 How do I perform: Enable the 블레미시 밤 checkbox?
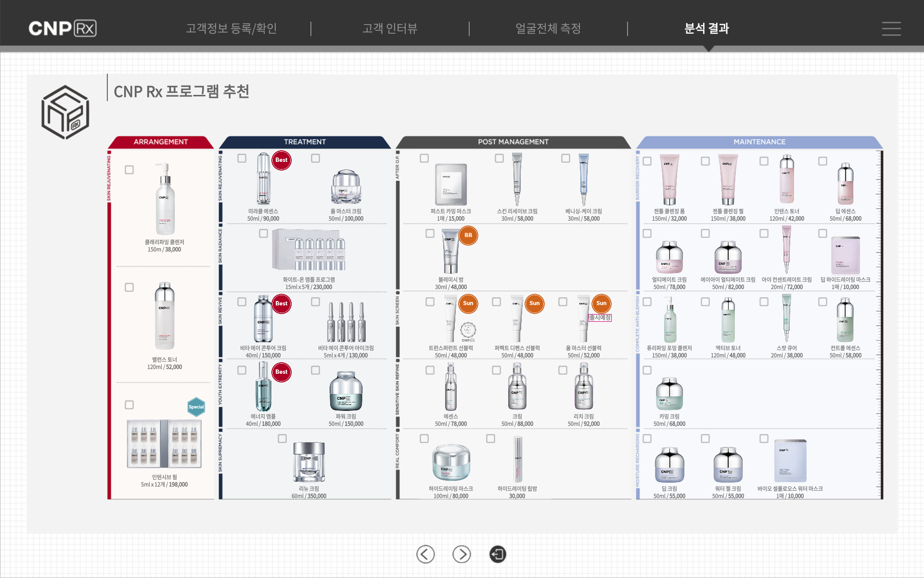coord(430,234)
